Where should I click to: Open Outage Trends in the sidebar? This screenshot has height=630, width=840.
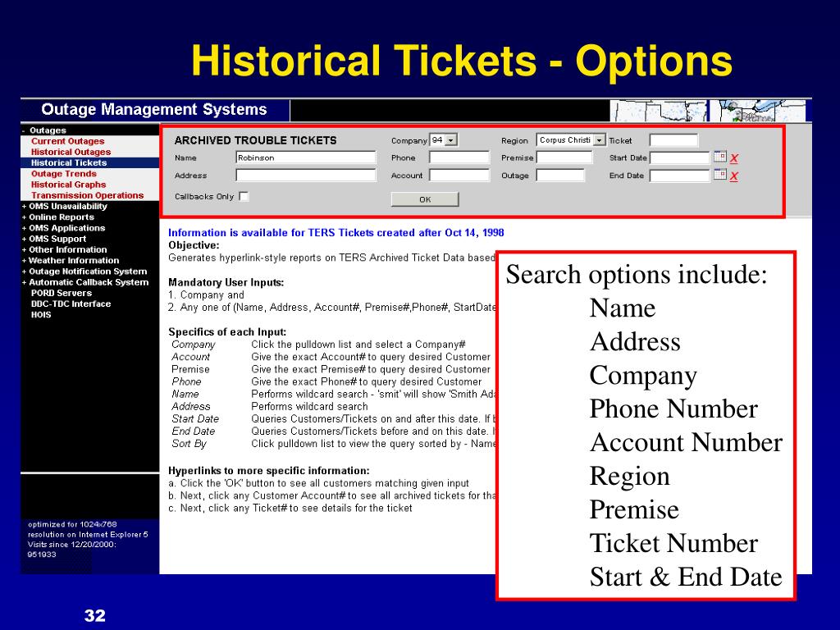(x=64, y=174)
